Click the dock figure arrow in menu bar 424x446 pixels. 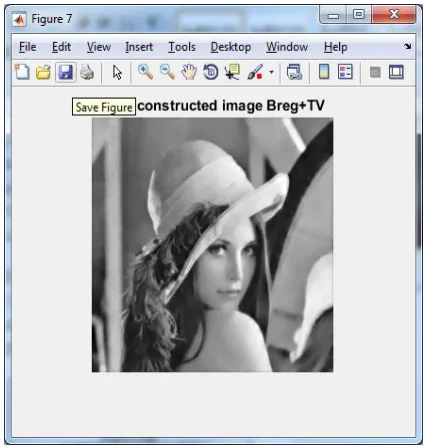(407, 46)
